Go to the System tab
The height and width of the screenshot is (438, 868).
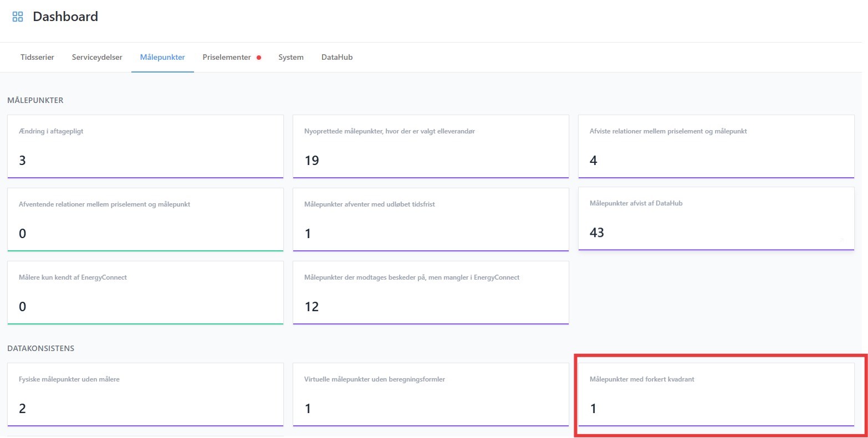(x=291, y=58)
